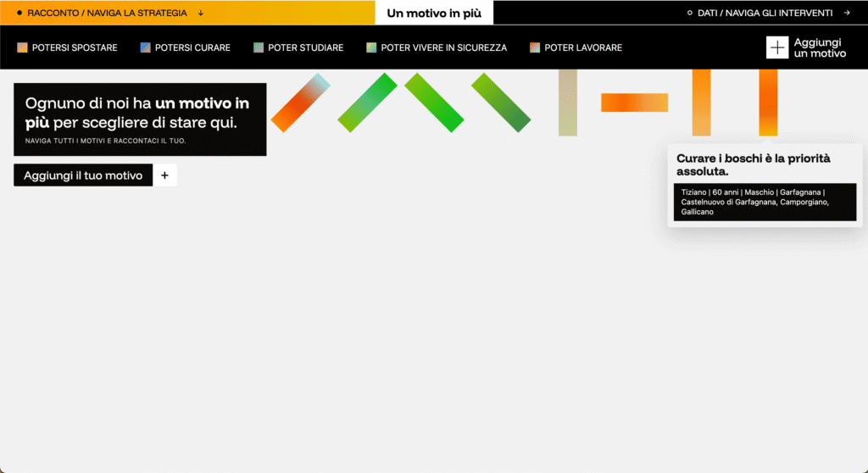This screenshot has width=868, height=473.
Task: Click the green Poter studiare swatch
Action: click(259, 47)
